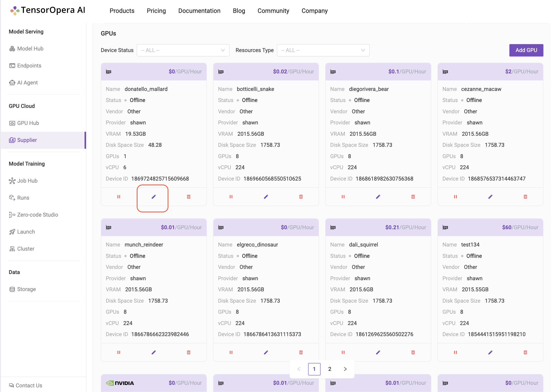Pause the donatello_mallard GPU device

click(119, 197)
